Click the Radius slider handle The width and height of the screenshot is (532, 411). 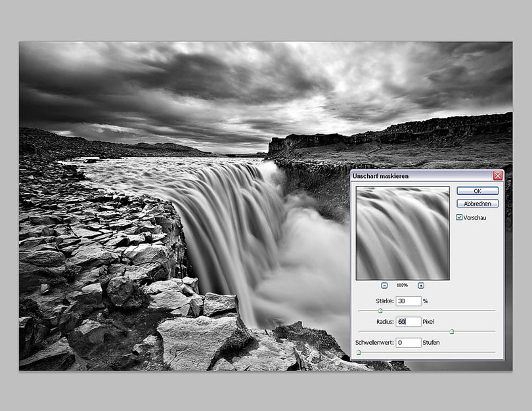[452, 332]
